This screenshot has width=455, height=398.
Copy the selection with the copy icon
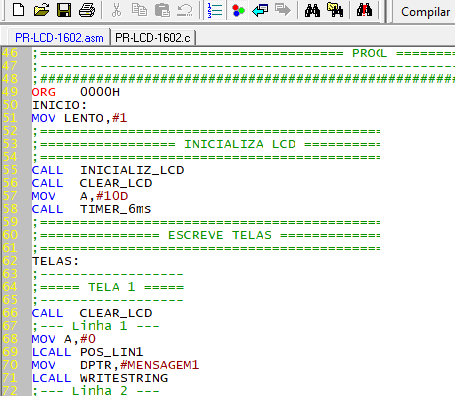point(139,10)
